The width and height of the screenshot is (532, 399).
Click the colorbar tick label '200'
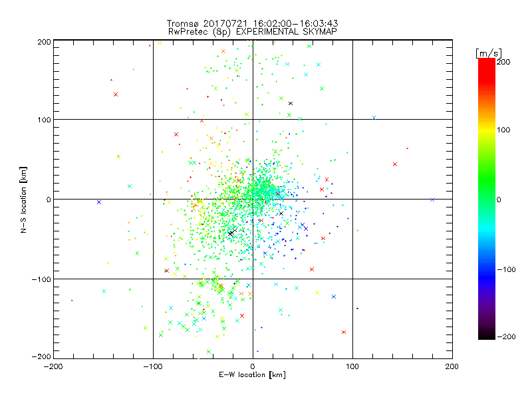point(503,62)
